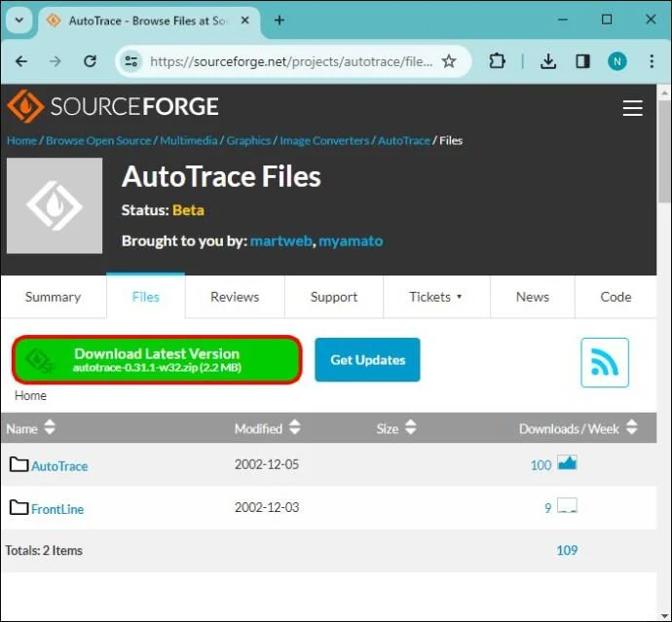
Task: Click the Totals: 2 Items text
Action: coord(44,550)
